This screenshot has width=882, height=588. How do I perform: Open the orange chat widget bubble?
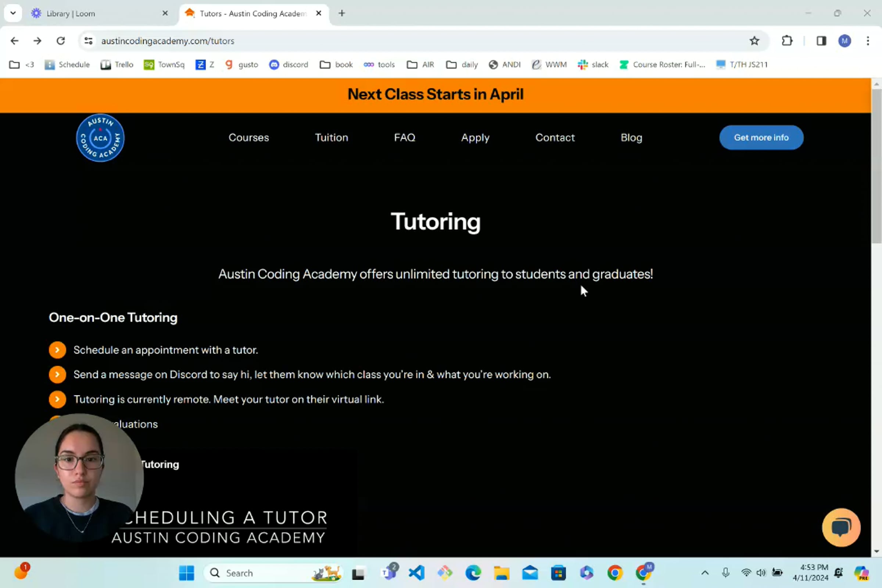tap(841, 527)
